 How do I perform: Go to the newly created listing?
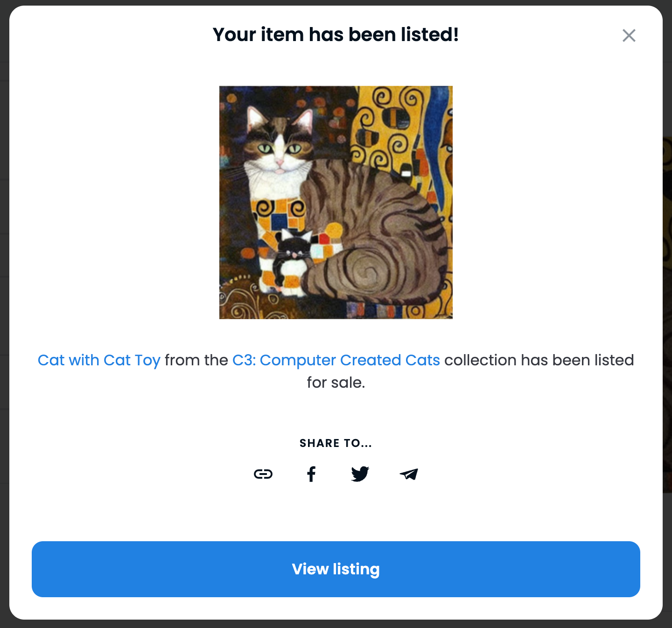(336, 569)
